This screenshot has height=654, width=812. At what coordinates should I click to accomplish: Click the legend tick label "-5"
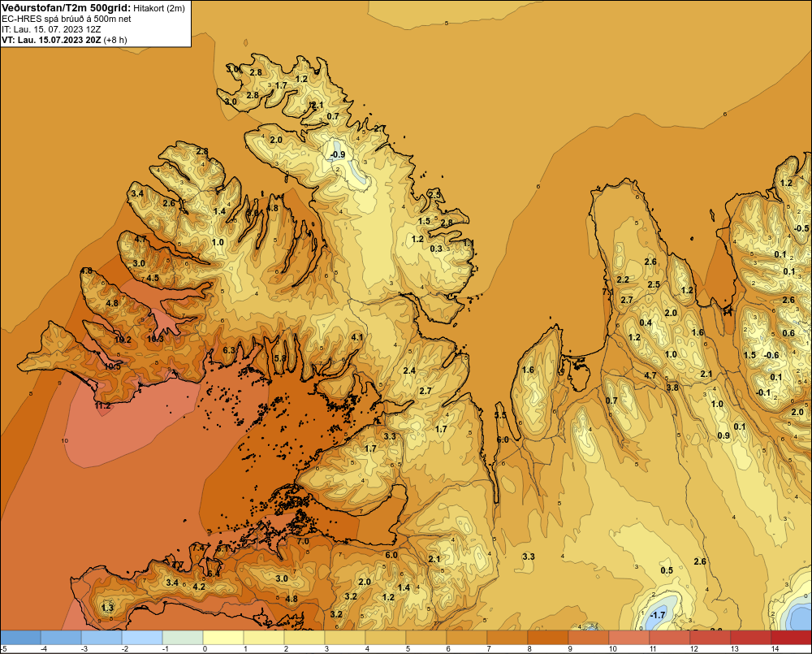point(4,649)
